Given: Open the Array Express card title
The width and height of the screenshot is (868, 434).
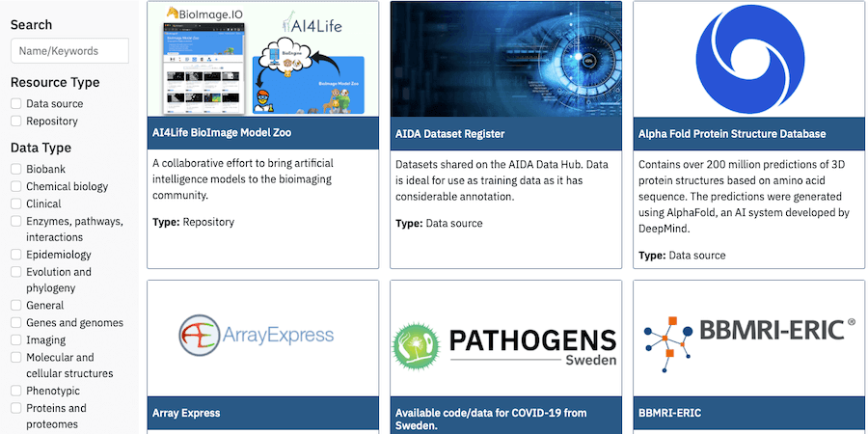Looking at the screenshot, I should pos(186,413).
